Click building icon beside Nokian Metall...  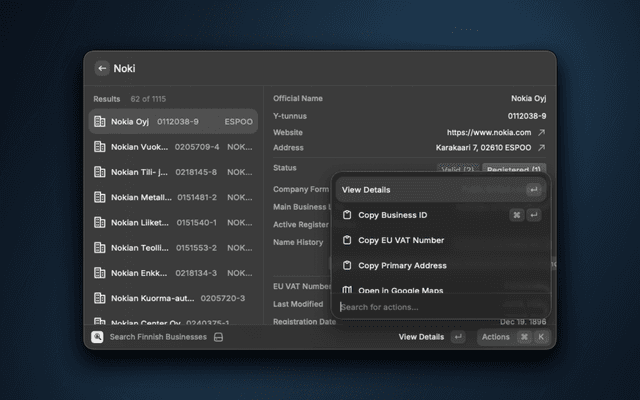tap(100, 197)
